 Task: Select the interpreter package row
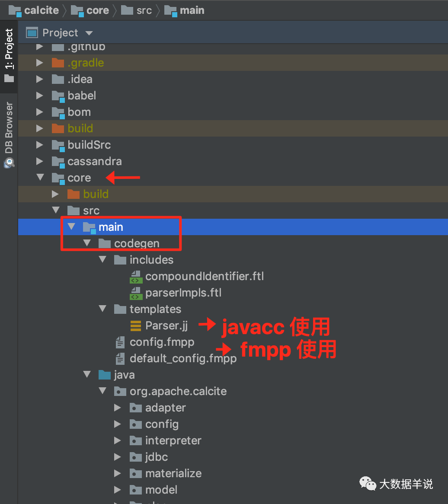(233, 440)
